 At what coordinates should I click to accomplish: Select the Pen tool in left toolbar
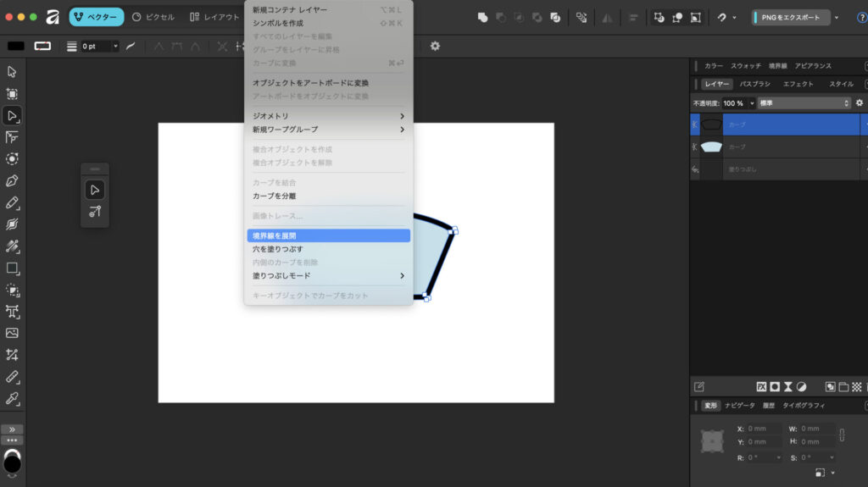12,180
